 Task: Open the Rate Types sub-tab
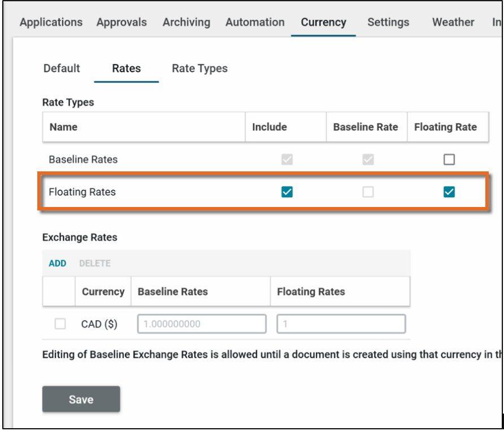[199, 68]
